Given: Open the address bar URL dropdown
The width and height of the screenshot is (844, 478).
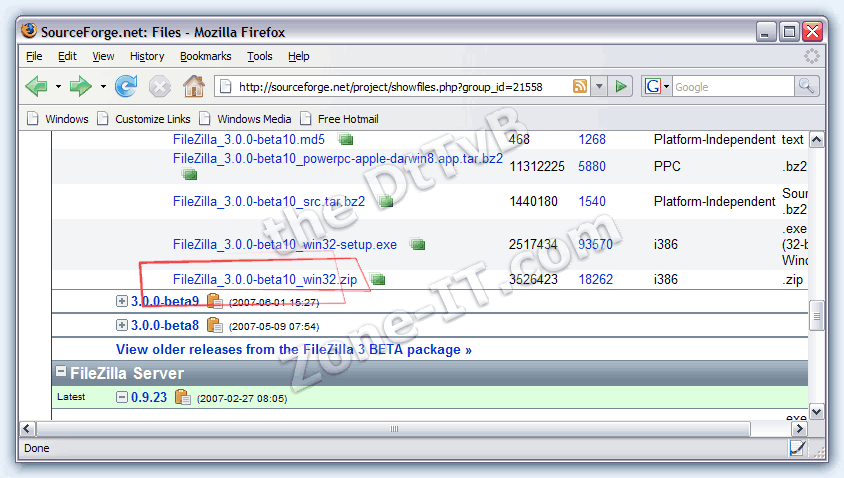Looking at the screenshot, I should tap(599, 86).
